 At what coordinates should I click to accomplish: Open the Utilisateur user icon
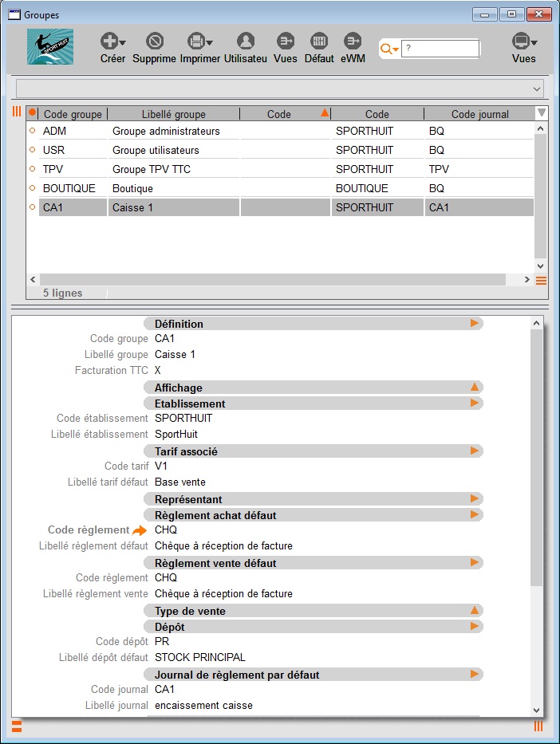click(x=246, y=41)
